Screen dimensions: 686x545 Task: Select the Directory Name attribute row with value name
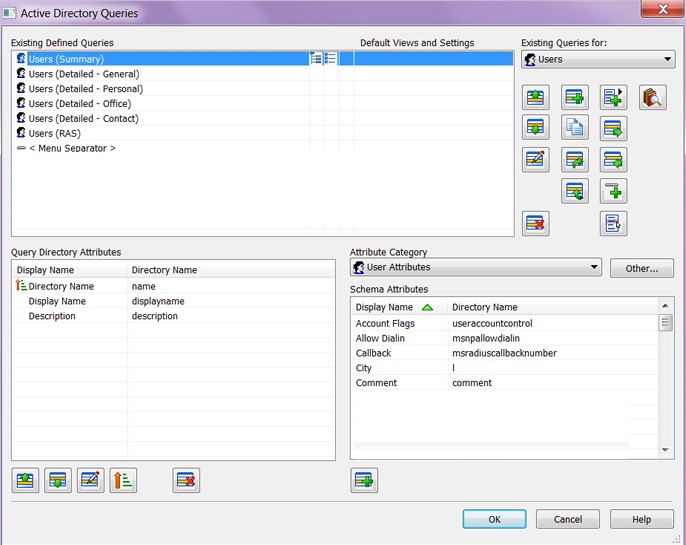click(x=174, y=286)
